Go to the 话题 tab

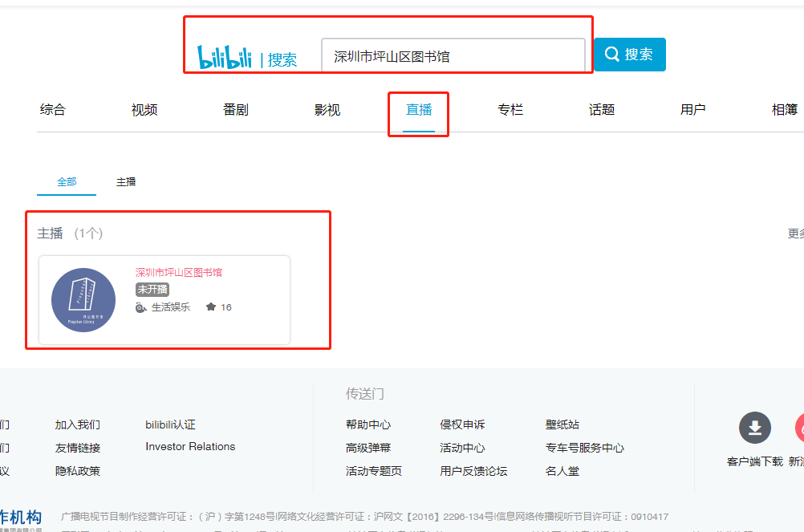(x=602, y=110)
